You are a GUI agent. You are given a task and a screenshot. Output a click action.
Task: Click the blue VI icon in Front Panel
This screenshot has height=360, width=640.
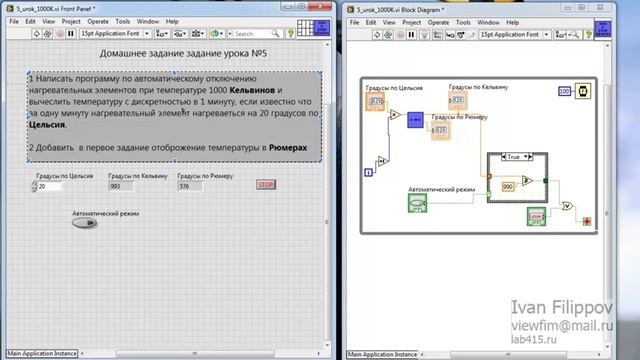[x=322, y=28]
